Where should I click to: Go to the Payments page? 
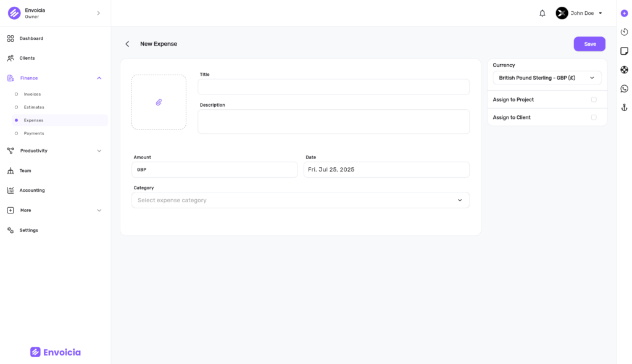[34, 133]
